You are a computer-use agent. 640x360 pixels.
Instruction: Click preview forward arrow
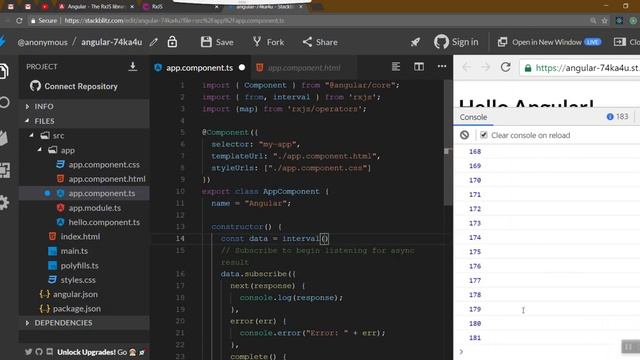(x=486, y=67)
